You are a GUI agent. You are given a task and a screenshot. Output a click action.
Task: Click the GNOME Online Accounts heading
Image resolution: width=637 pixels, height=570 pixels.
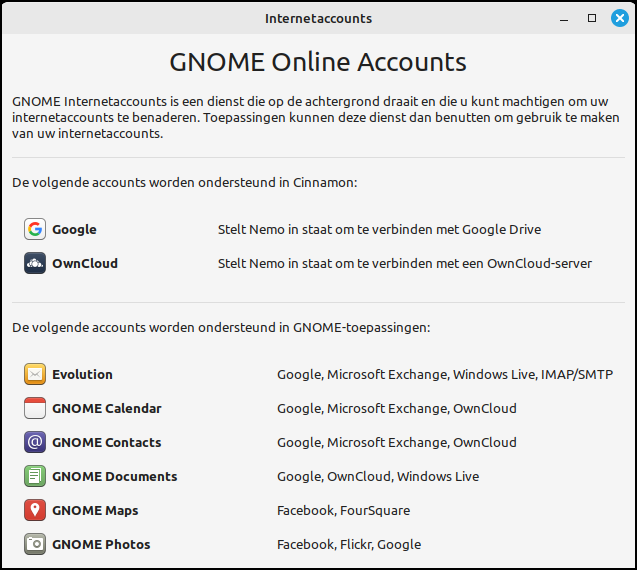318,62
